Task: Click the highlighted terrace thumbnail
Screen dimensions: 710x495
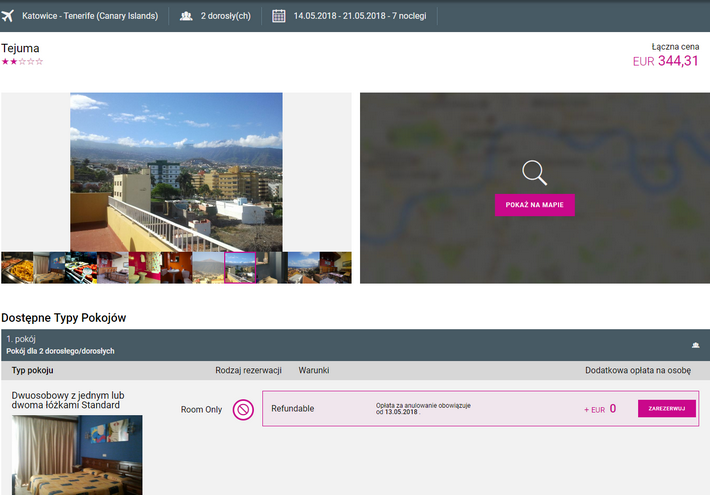Action: (x=240, y=267)
